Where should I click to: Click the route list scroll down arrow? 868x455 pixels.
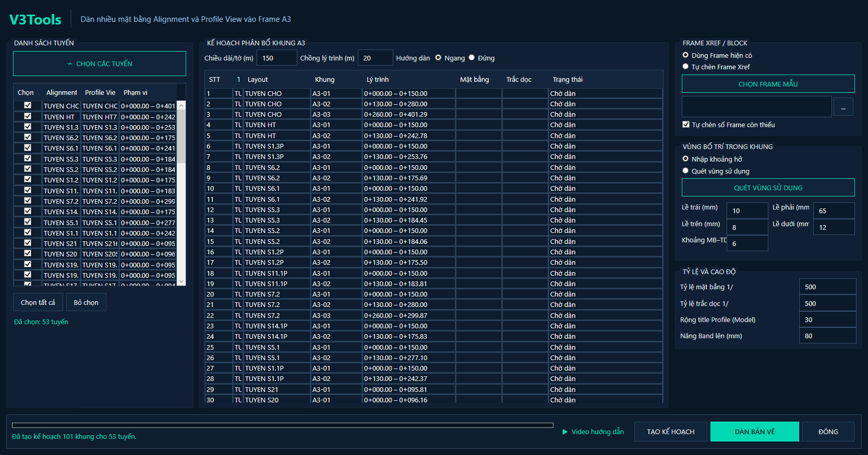pos(182,281)
